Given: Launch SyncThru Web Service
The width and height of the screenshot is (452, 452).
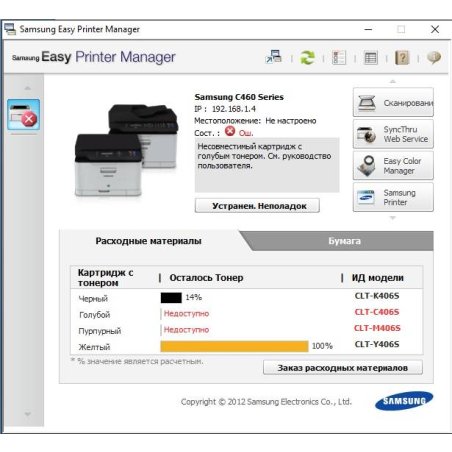Looking at the screenshot, I should pyautogui.click(x=393, y=134).
